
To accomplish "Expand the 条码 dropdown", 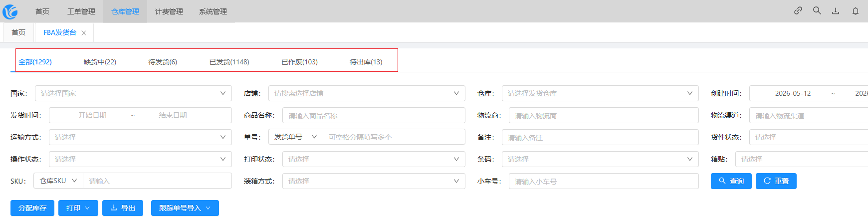I will 600,159.
